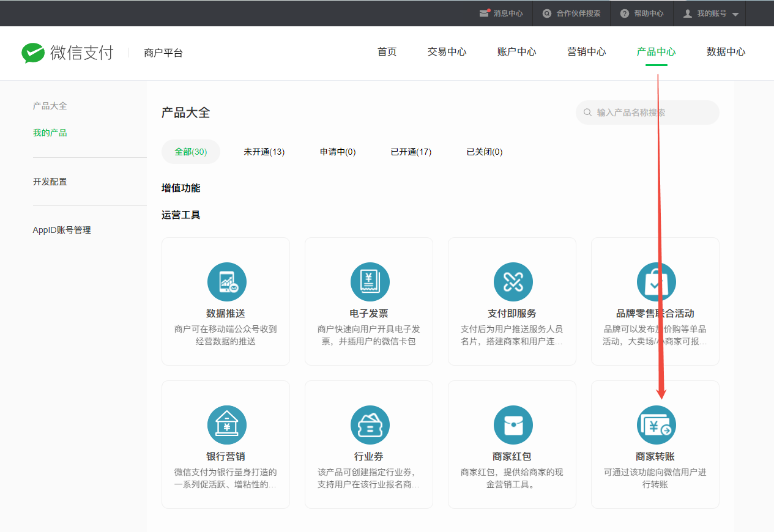Expand the 我的账号 dropdown arrow

[735, 14]
